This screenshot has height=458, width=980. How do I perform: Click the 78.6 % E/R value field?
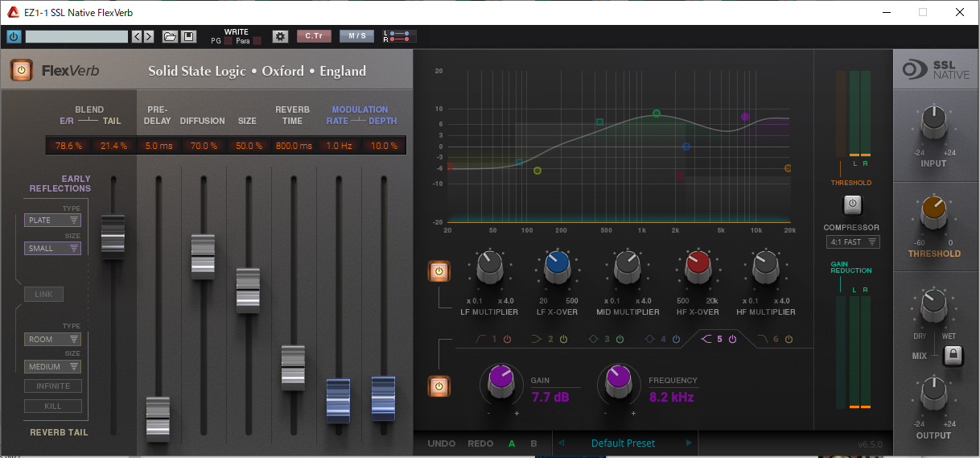pyautogui.click(x=69, y=146)
